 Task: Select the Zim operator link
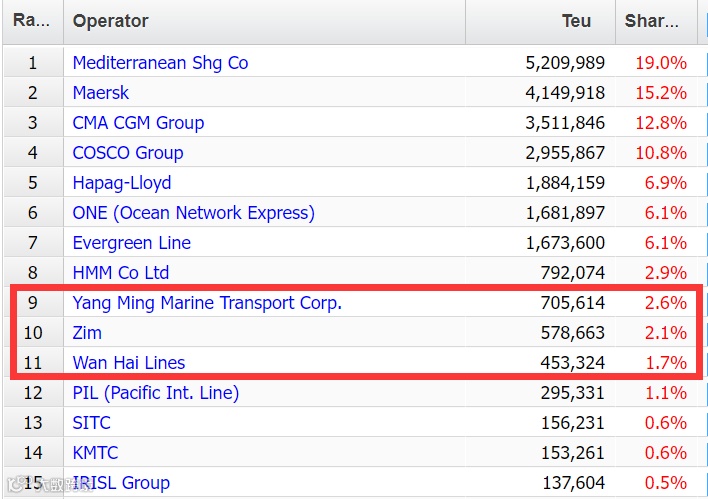[87, 333]
